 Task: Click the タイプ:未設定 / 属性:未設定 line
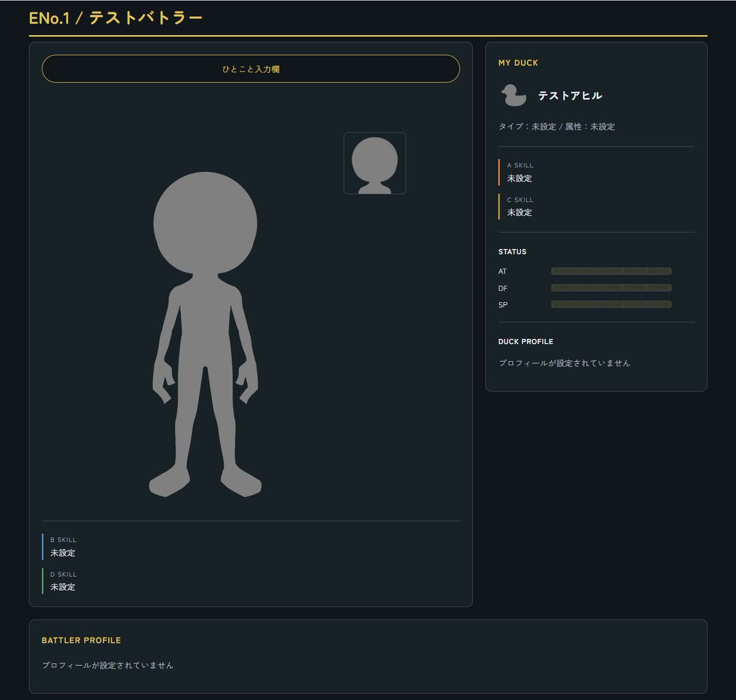pyautogui.click(x=556, y=127)
